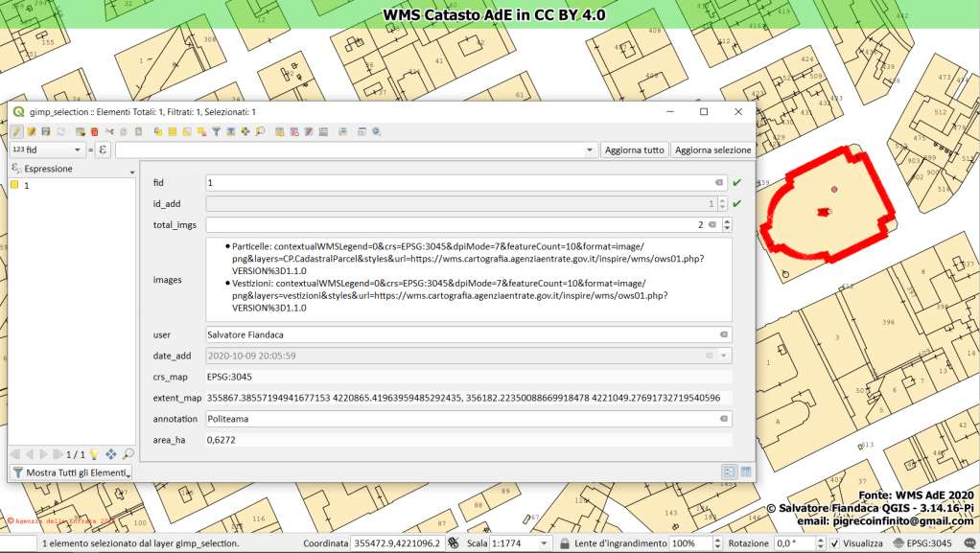Screen dimensions: 980x553
Task: Click the delete selected features trash icon
Action: tap(94, 131)
